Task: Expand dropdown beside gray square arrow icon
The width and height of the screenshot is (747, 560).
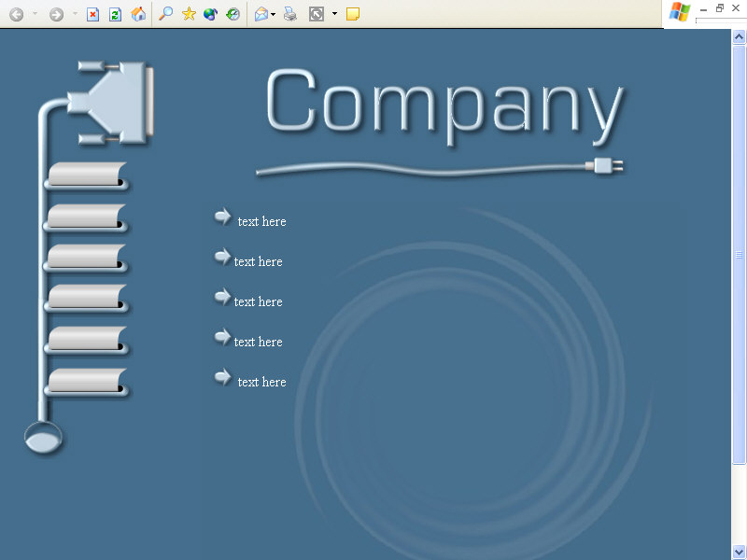Action: (x=334, y=14)
